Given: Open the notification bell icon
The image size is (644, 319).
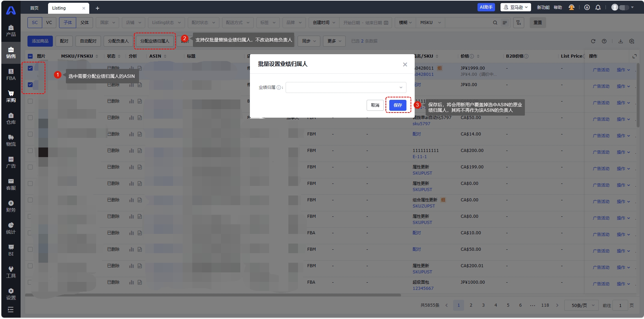Looking at the screenshot, I should tap(598, 8).
